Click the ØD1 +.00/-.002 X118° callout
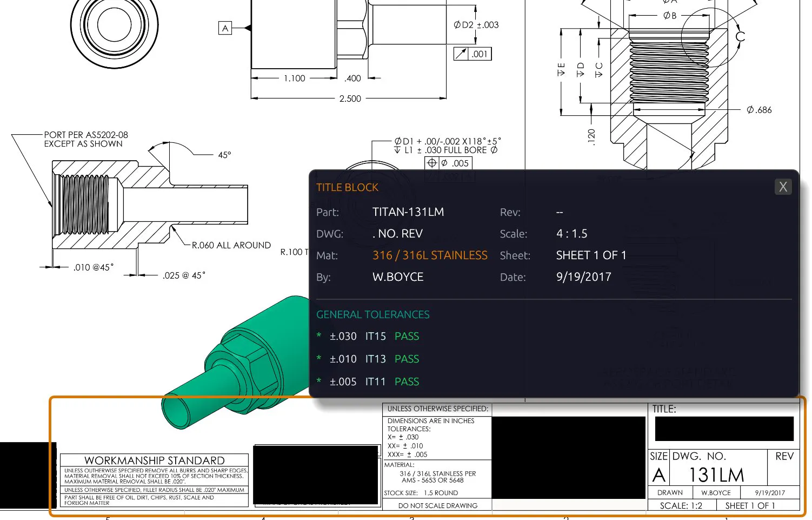 (447, 141)
